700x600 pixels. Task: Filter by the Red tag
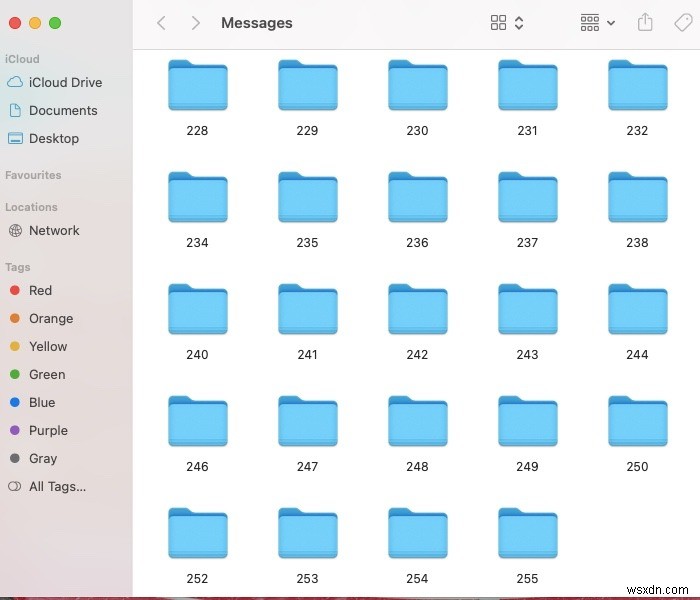click(x=31, y=290)
